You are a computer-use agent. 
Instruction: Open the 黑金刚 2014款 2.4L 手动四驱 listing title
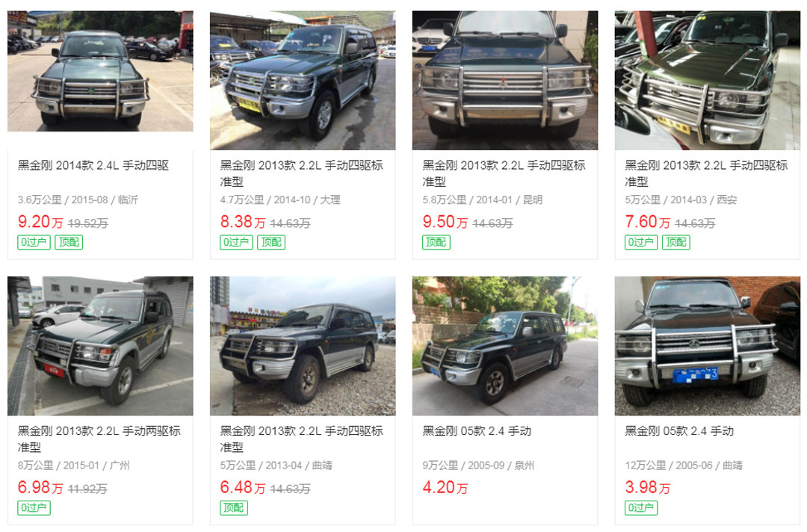coord(93,166)
